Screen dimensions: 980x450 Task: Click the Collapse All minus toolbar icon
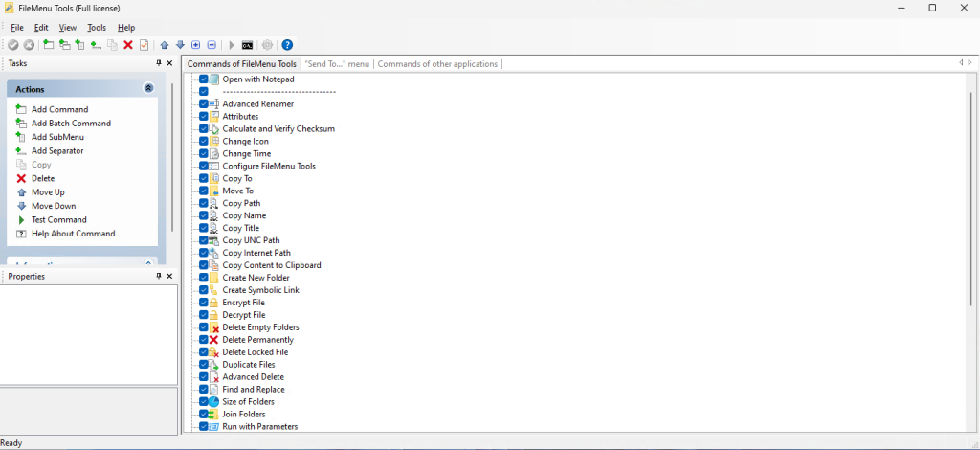click(211, 45)
